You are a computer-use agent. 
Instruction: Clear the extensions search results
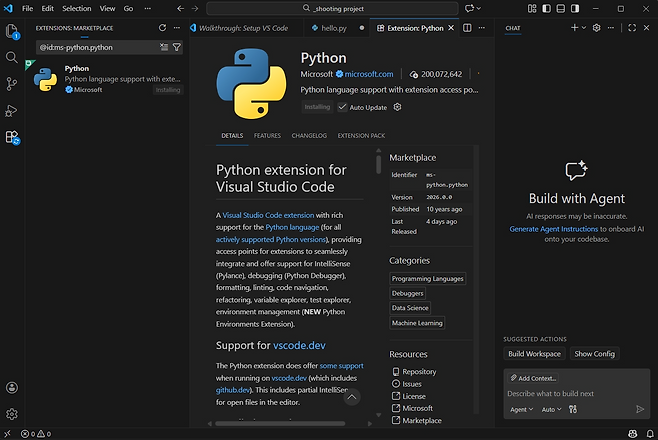164,47
